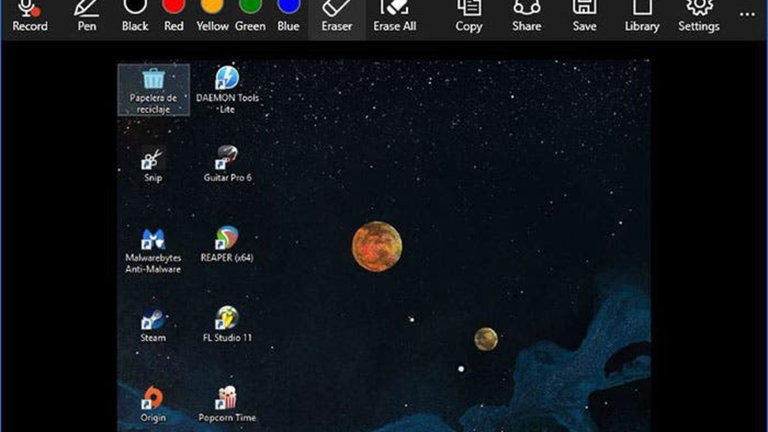The image size is (768, 432).
Task: Select the Snip desktop shortcut
Action: click(153, 165)
